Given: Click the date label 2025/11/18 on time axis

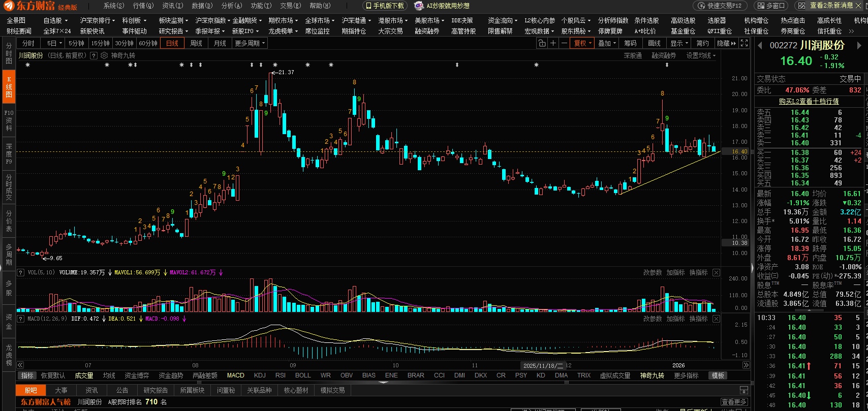Looking at the screenshot, I should point(543,365).
